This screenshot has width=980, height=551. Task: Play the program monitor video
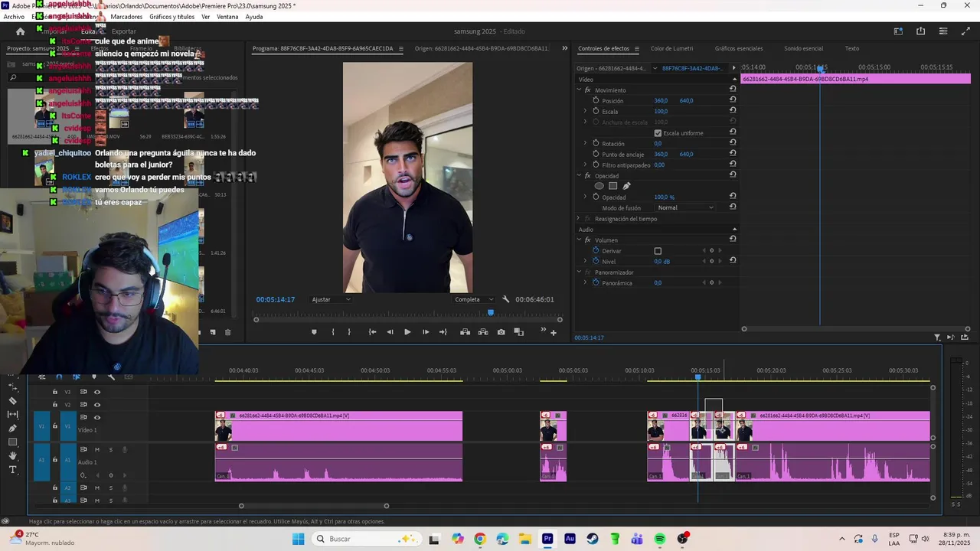pos(407,332)
